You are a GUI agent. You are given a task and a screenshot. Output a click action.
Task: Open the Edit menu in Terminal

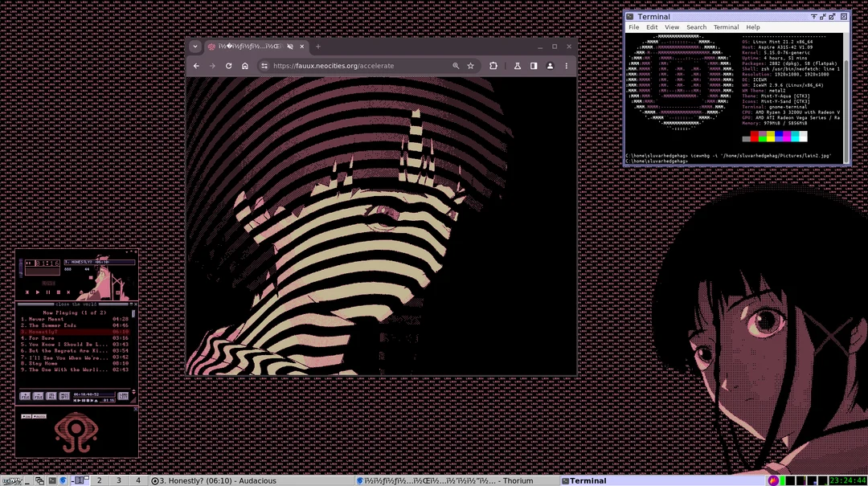click(652, 27)
